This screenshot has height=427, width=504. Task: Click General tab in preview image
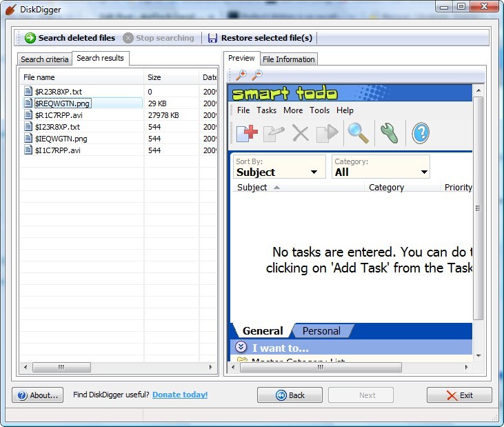point(263,330)
